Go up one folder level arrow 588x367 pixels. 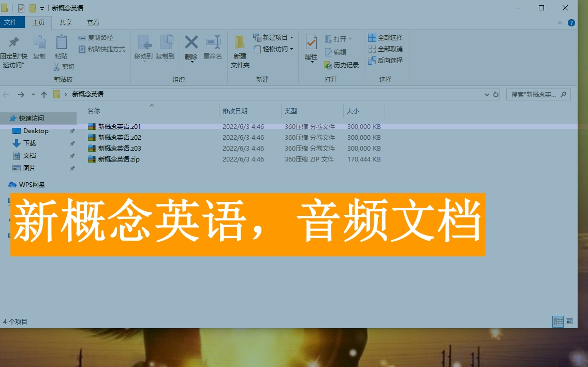pos(44,95)
